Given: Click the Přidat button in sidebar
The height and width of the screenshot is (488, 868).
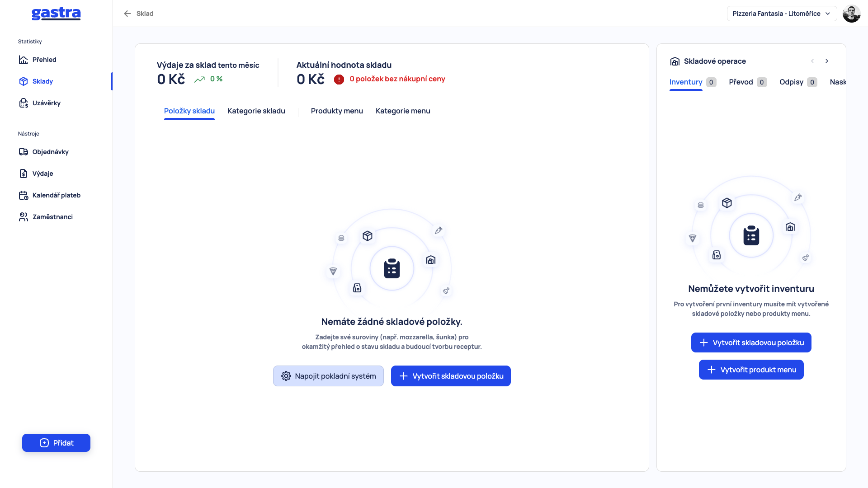Looking at the screenshot, I should (56, 443).
